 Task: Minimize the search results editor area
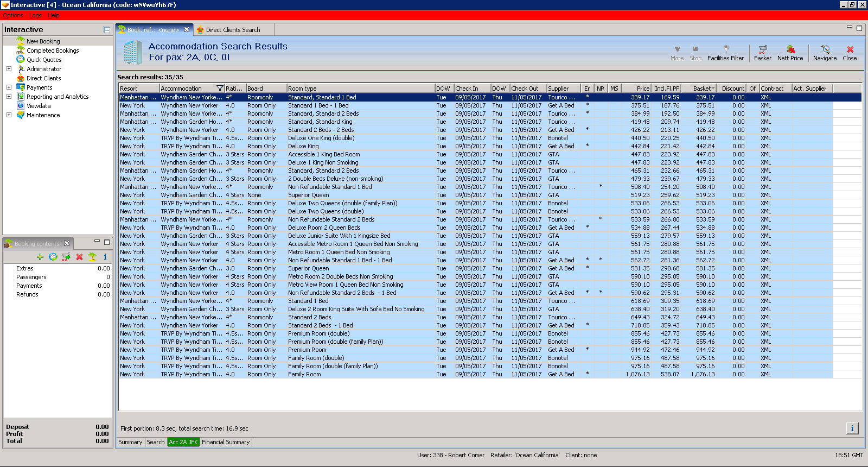tap(850, 27)
